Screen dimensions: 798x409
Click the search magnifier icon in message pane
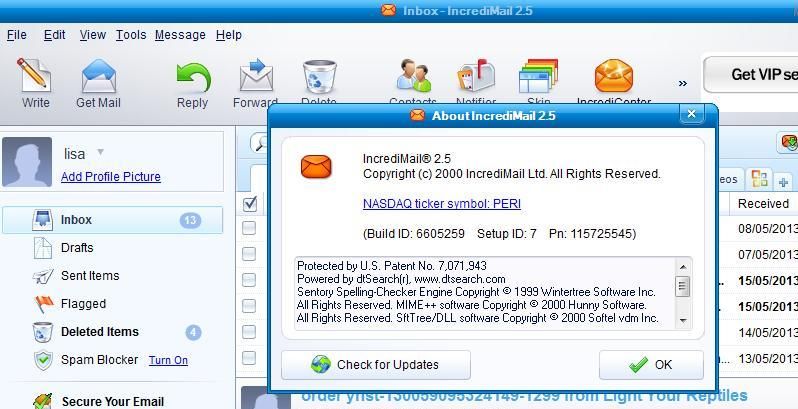pos(260,144)
